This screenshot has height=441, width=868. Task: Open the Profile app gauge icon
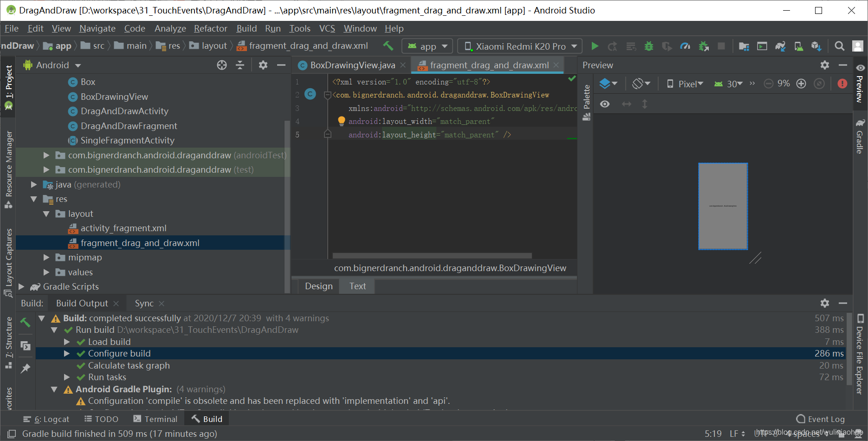pos(685,46)
